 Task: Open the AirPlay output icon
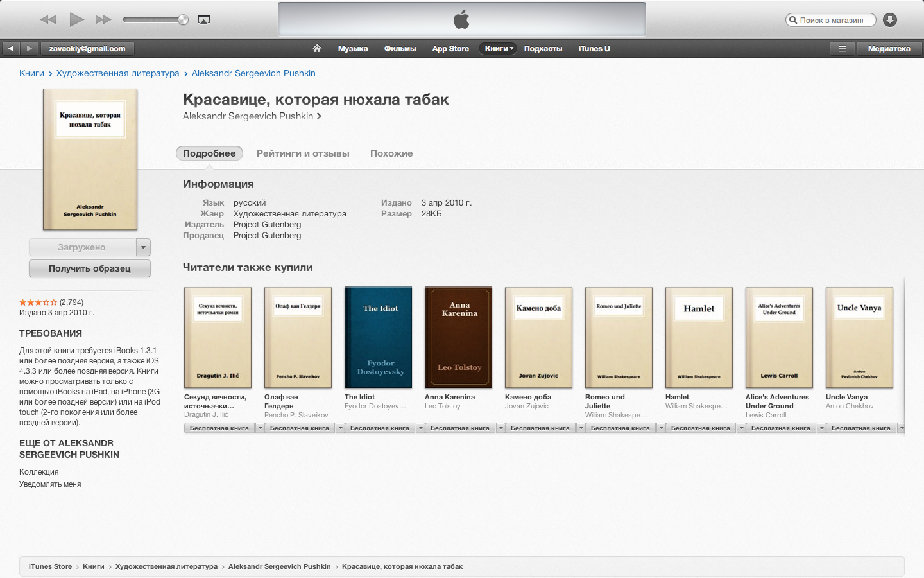(x=203, y=20)
